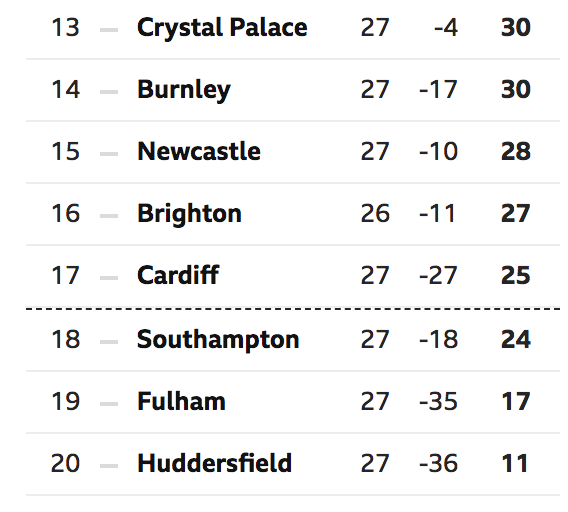Open the Huddersfield team link

pyautogui.click(x=214, y=463)
